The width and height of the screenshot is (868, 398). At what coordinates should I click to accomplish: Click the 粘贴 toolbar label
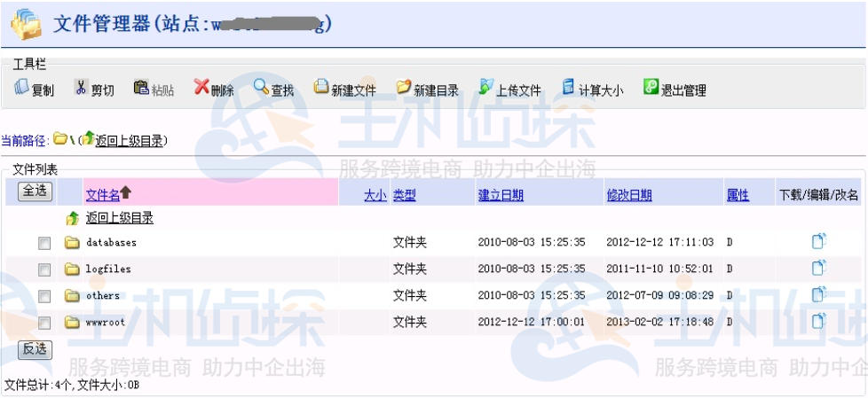(x=162, y=90)
